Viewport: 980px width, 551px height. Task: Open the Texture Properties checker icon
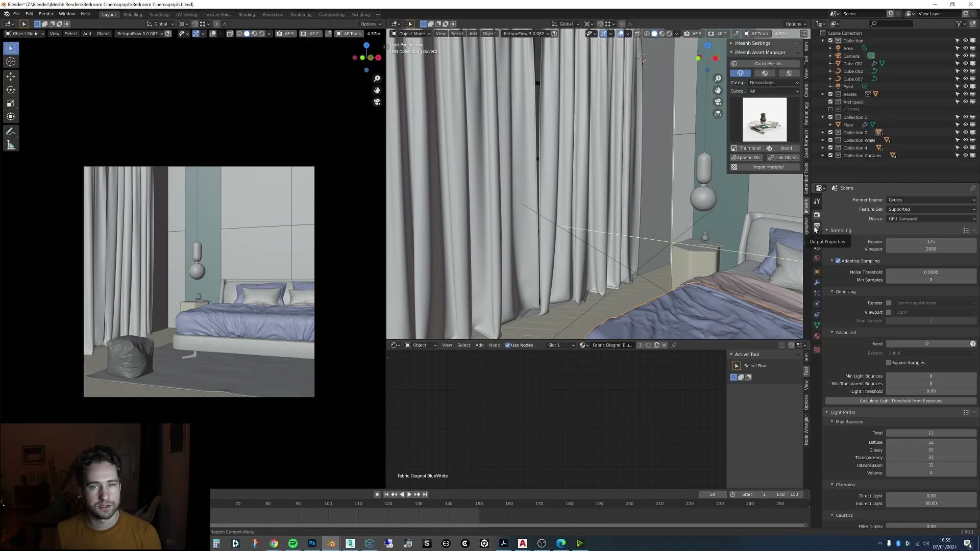[817, 350]
